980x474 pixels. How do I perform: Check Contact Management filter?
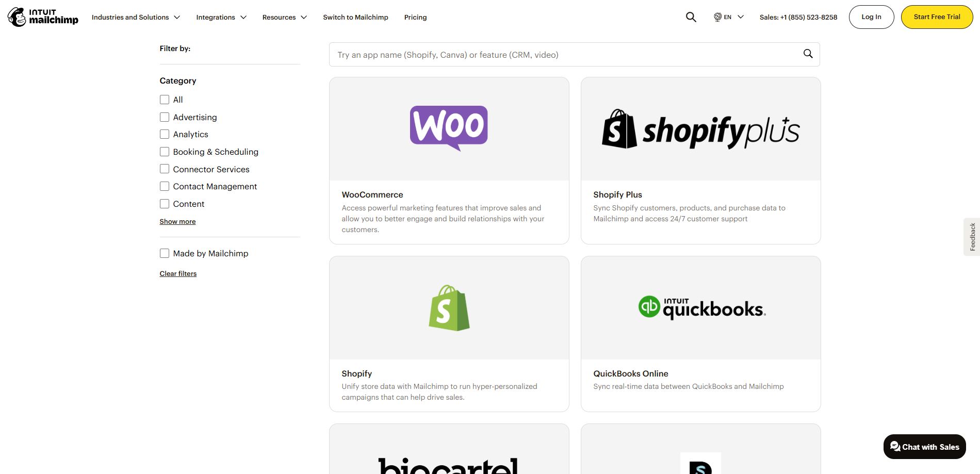165,186
